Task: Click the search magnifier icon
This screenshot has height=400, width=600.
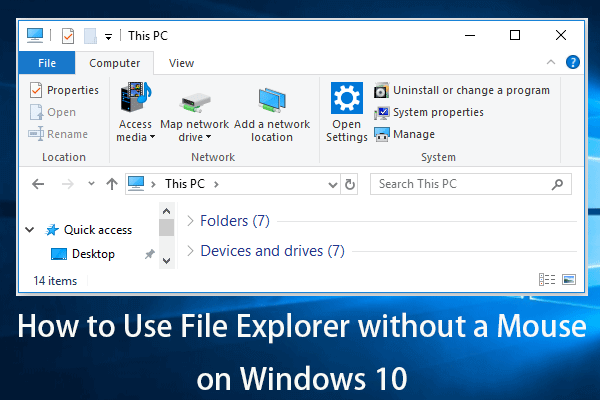Action: [558, 184]
